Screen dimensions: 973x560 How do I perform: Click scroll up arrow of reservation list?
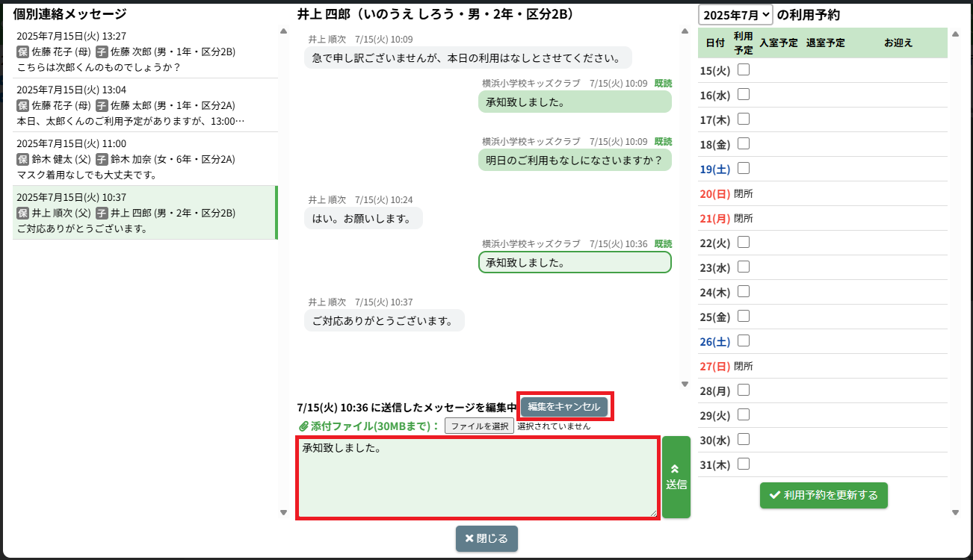point(955,34)
